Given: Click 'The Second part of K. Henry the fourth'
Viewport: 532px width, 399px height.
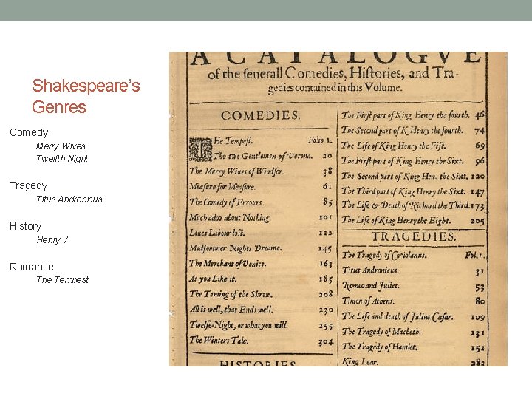Looking at the screenshot, I should [x=402, y=130].
